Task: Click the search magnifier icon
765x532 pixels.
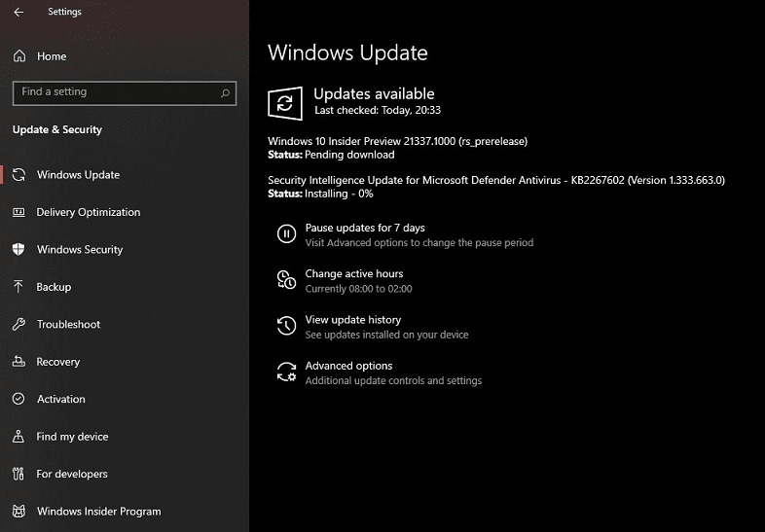Action: click(225, 92)
